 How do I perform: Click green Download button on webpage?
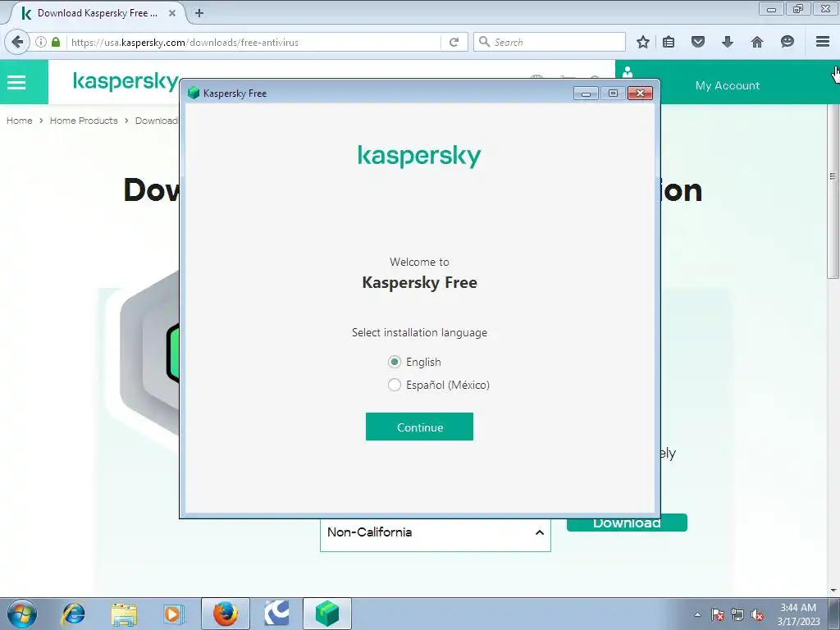(627, 523)
